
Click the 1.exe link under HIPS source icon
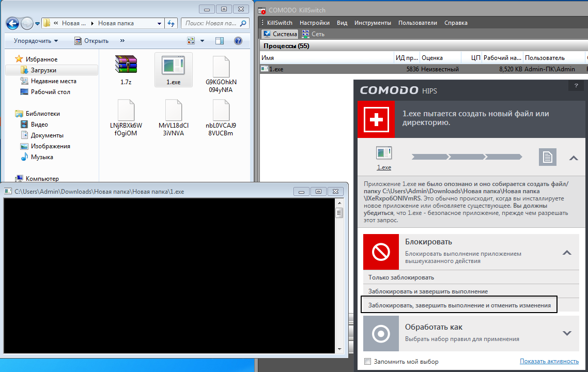click(x=383, y=167)
